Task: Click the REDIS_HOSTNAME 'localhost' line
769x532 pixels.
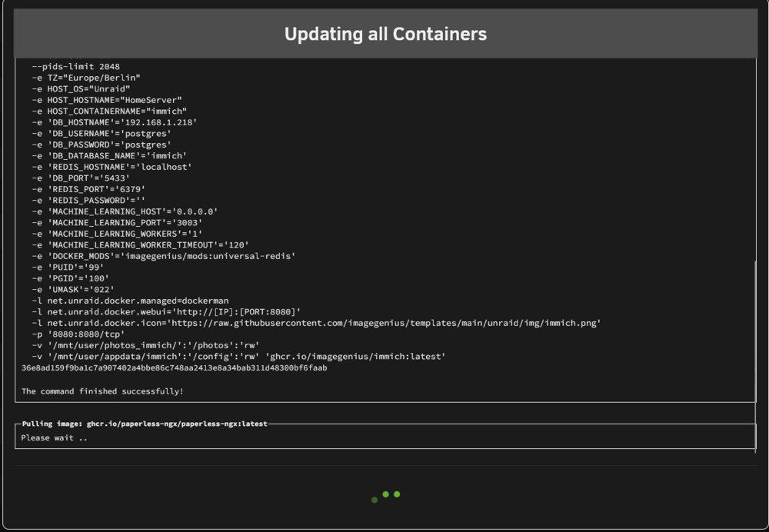Action: click(x=112, y=167)
